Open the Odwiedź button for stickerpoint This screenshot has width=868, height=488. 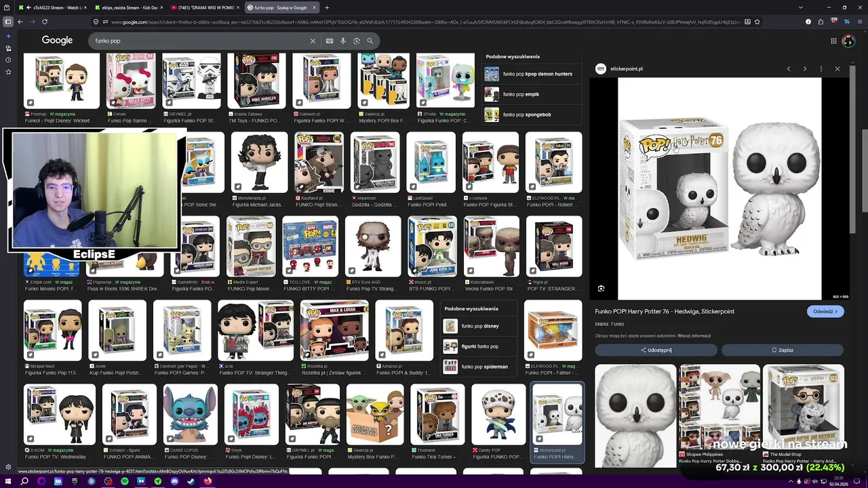pos(825,312)
